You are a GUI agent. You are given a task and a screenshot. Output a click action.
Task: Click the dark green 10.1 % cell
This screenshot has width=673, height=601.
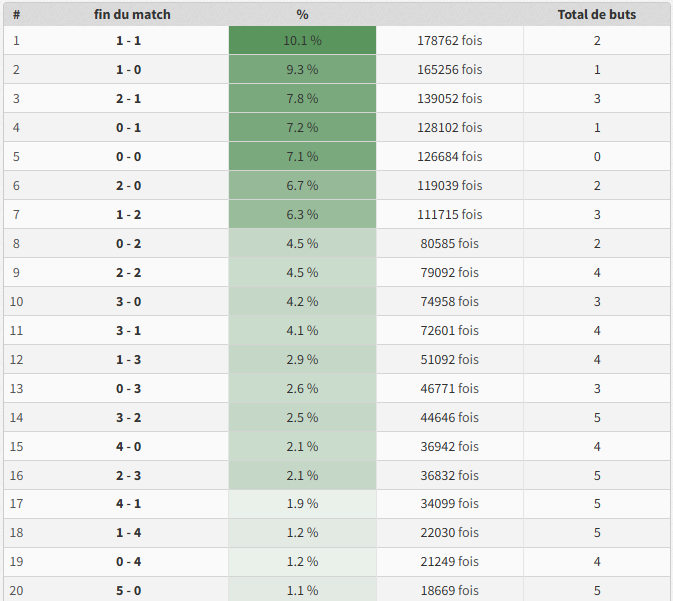(302, 41)
